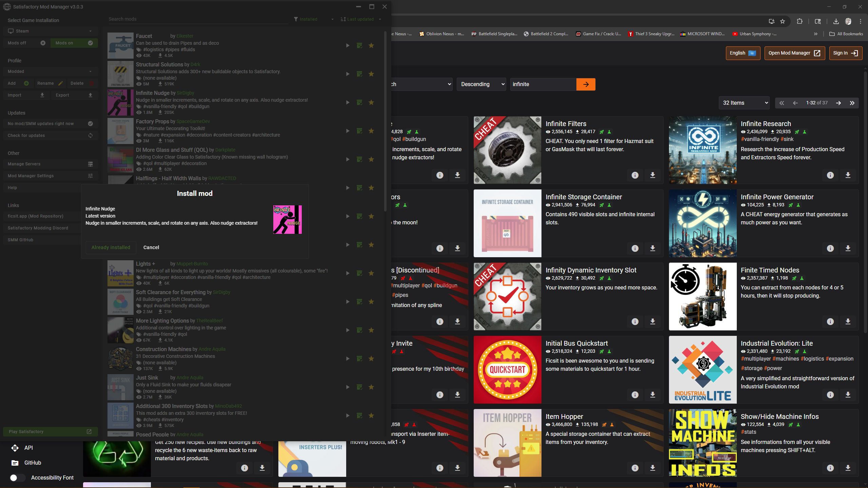Download the Infinity Dynamic Inventory Slot mod
Image resolution: width=868 pixels, height=488 pixels.
[653, 322]
